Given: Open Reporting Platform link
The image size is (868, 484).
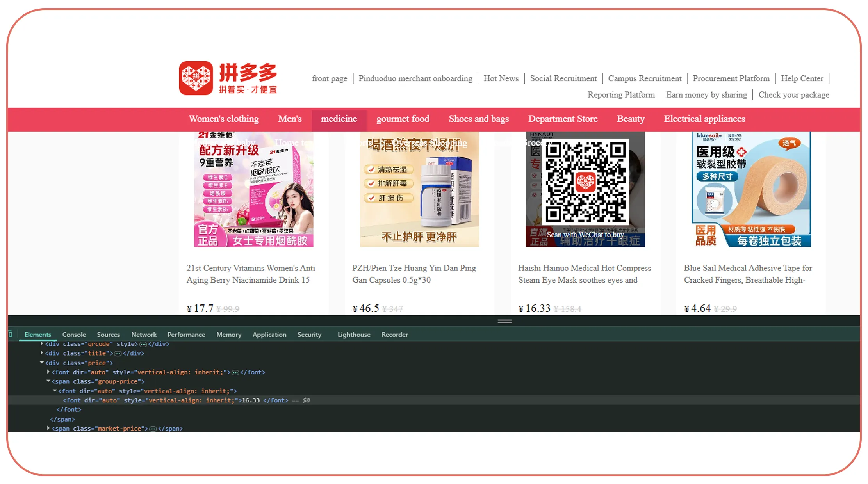Looking at the screenshot, I should click(621, 95).
